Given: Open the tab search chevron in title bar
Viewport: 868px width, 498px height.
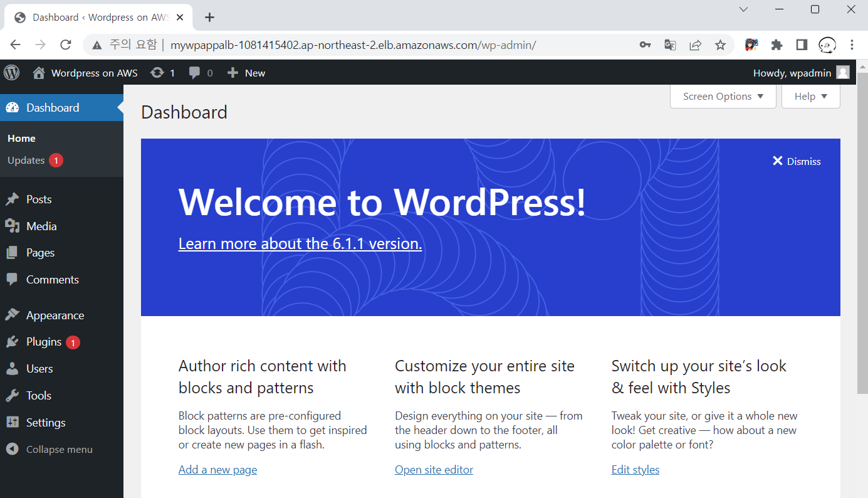Looking at the screenshot, I should [743, 9].
